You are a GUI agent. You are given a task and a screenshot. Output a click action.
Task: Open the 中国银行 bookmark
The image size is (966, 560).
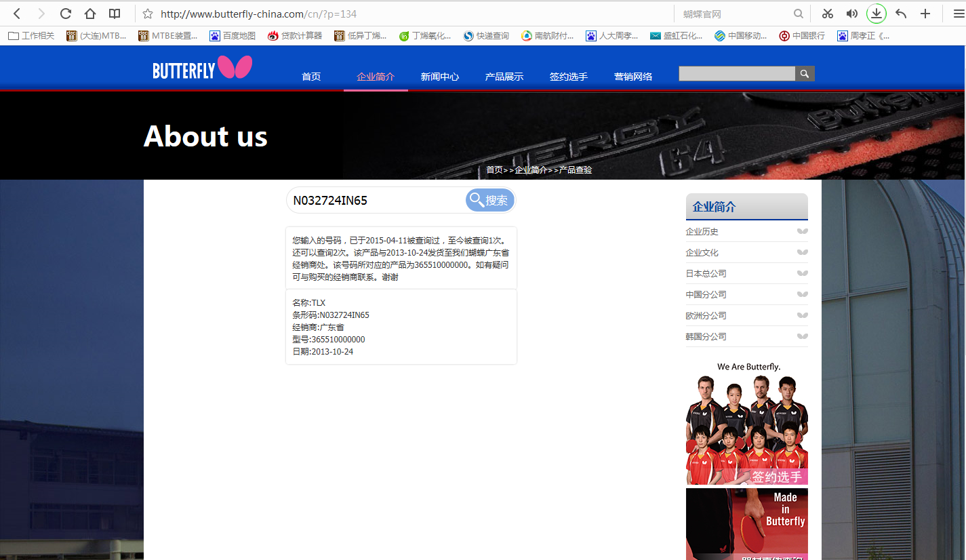[802, 36]
